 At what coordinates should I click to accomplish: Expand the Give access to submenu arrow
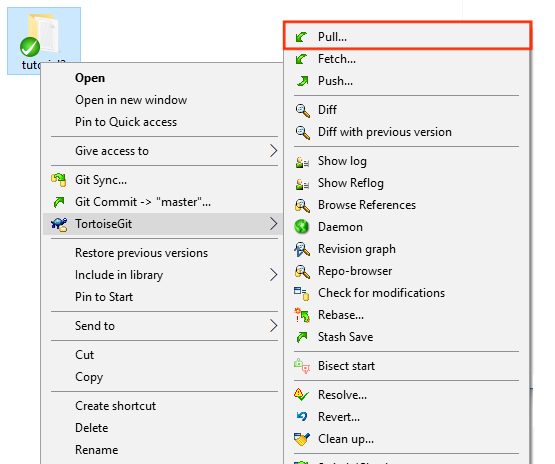pos(273,151)
